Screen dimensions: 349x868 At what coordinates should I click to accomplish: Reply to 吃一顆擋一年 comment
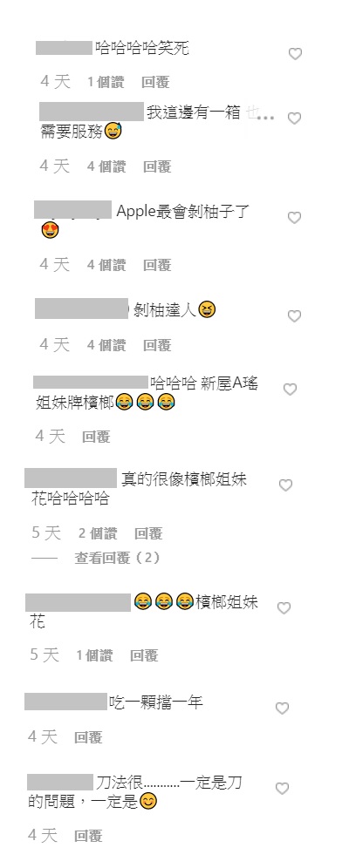click(x=89, y=737)
